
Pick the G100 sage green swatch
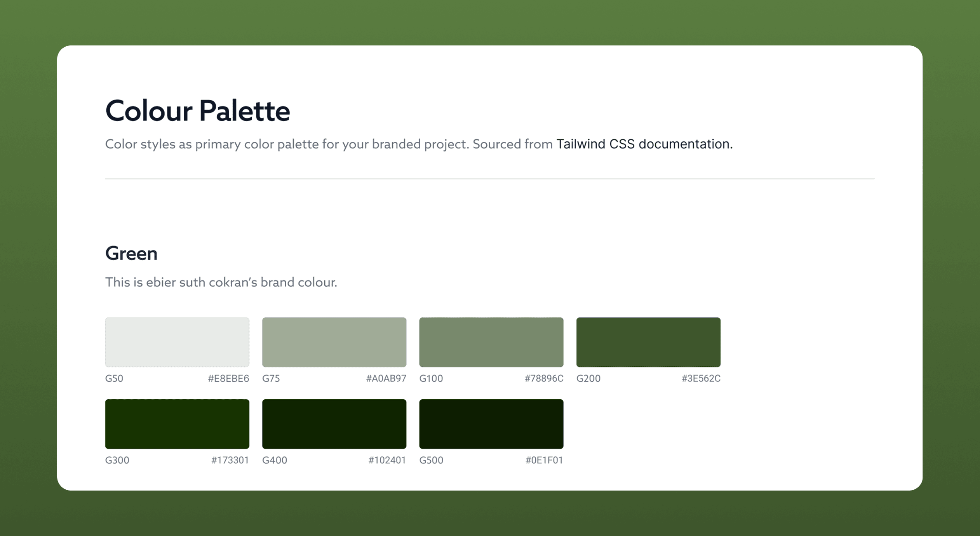point(491,342)
